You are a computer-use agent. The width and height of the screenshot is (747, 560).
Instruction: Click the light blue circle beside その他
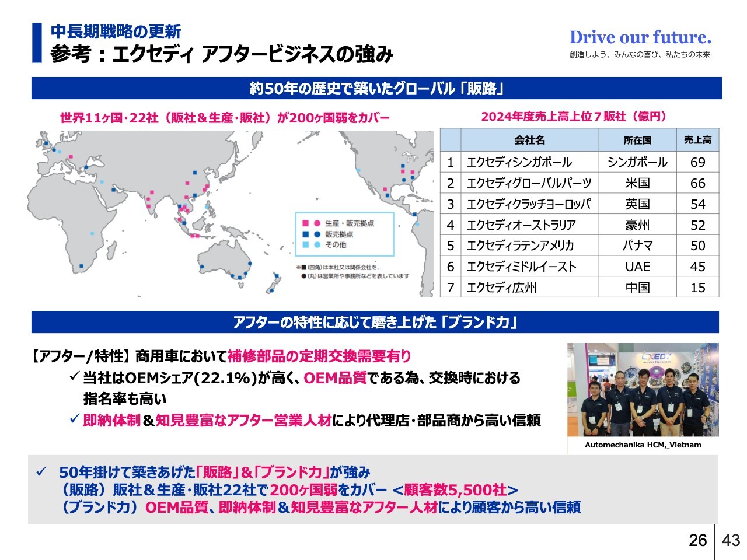pyautogui.click(x=316, y=245)
